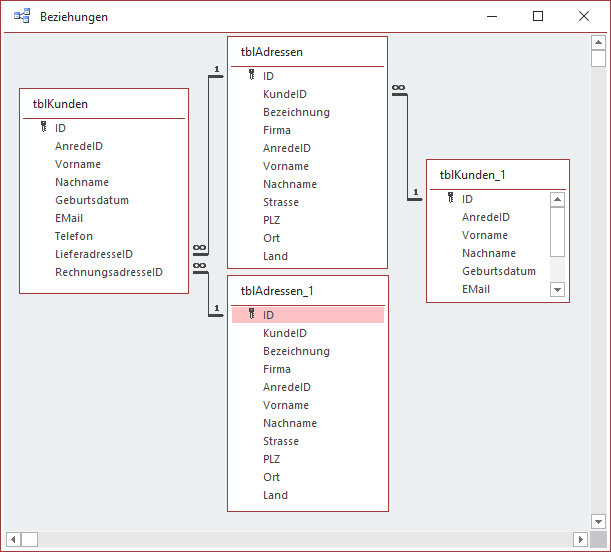Click the highlighted key icon in tblAdressen_1
Screen dimensions: 611x552
252,314
